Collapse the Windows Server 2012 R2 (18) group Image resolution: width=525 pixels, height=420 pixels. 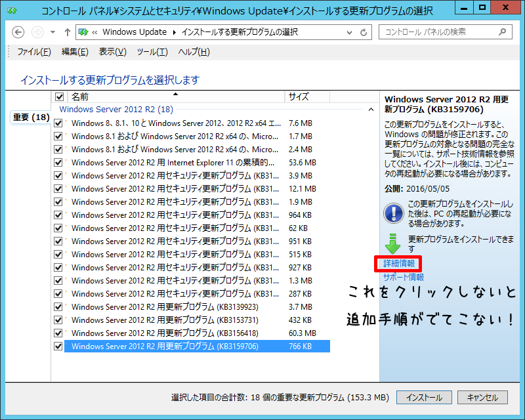tap(369, 110)
